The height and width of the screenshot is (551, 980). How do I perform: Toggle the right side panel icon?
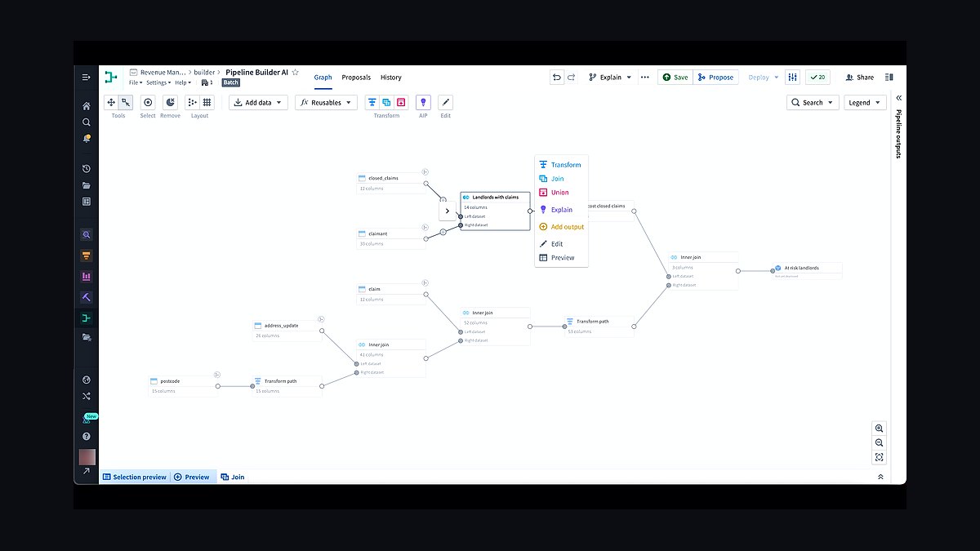(889, 78)
